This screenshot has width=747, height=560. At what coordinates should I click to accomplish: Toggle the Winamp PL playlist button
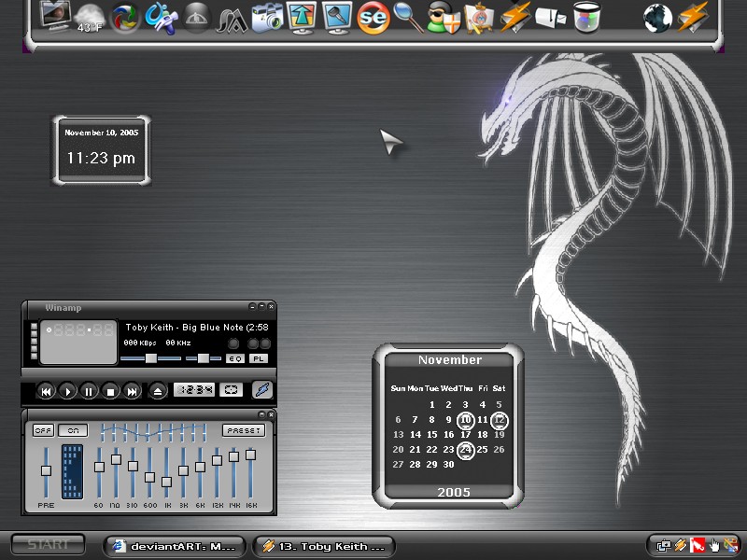pyautogui.click(x=259, y=358)
